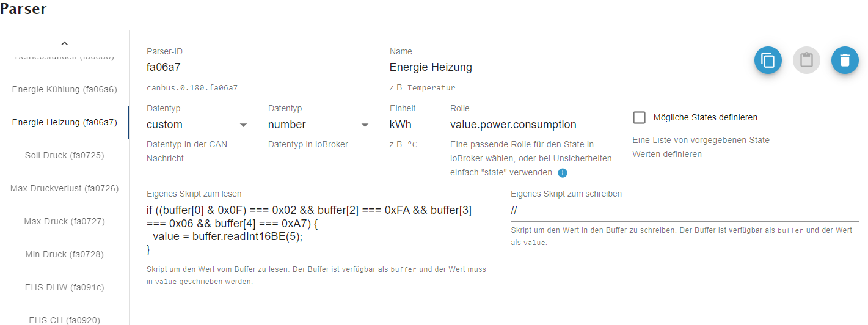This screenshot has height=325, width=868.
Task: Click the info icon beside the role hint
Action: point(563,173)
